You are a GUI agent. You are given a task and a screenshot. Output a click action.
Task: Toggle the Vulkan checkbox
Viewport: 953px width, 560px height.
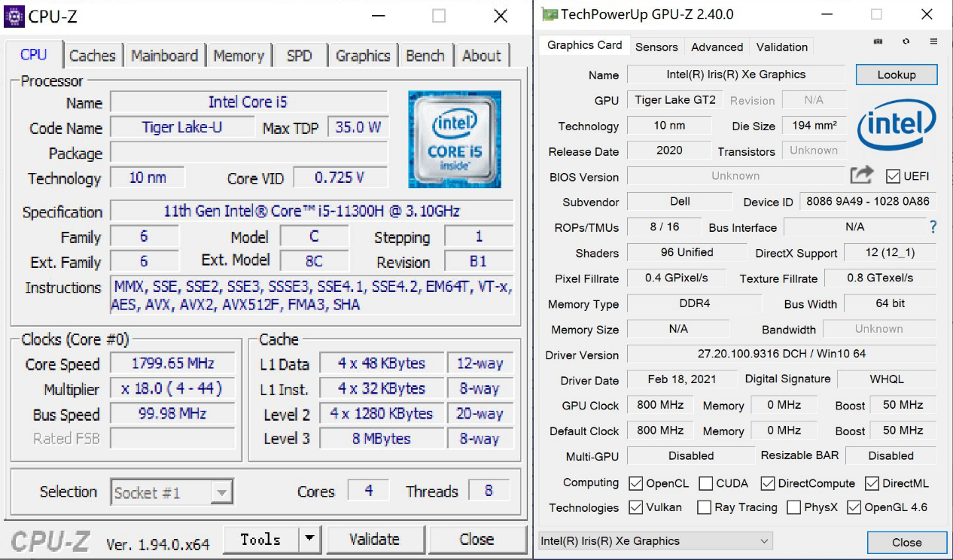pos(636,507)
